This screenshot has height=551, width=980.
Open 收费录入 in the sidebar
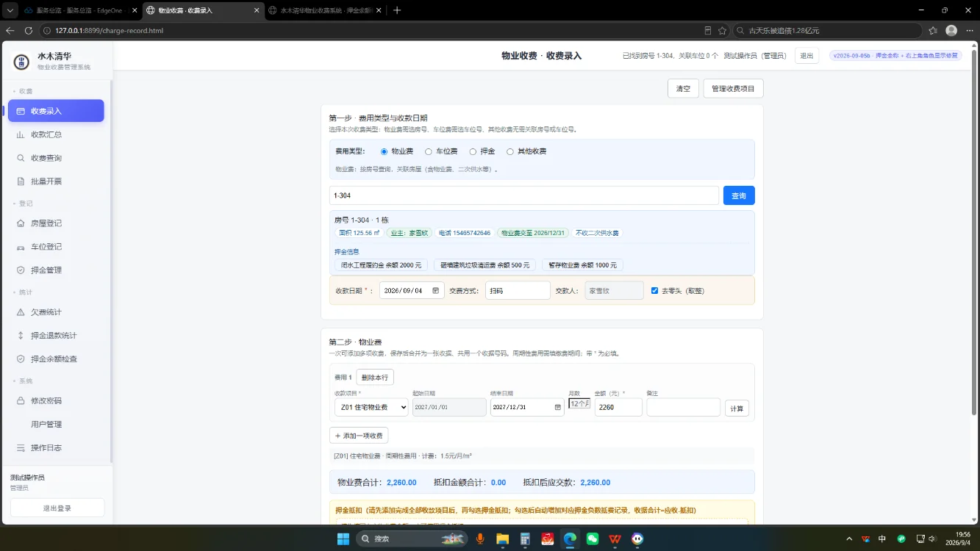click(56, 111)
